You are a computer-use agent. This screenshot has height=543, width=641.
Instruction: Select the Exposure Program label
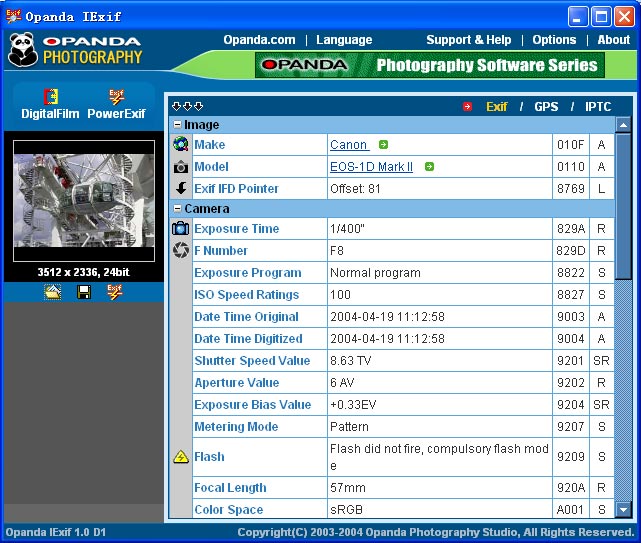pos(247,273)
